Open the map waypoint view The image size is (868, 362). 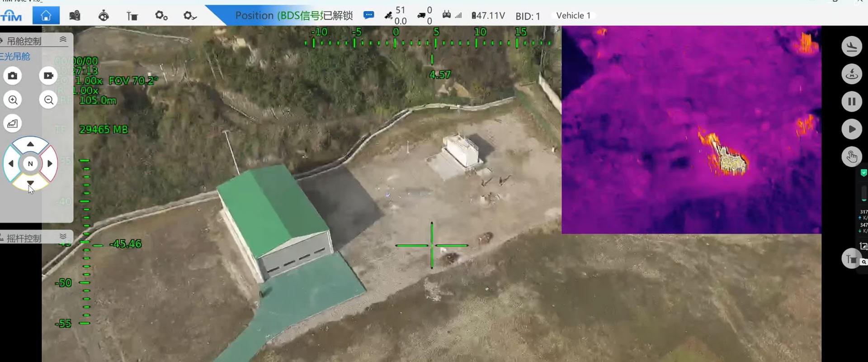click(75, 16)
